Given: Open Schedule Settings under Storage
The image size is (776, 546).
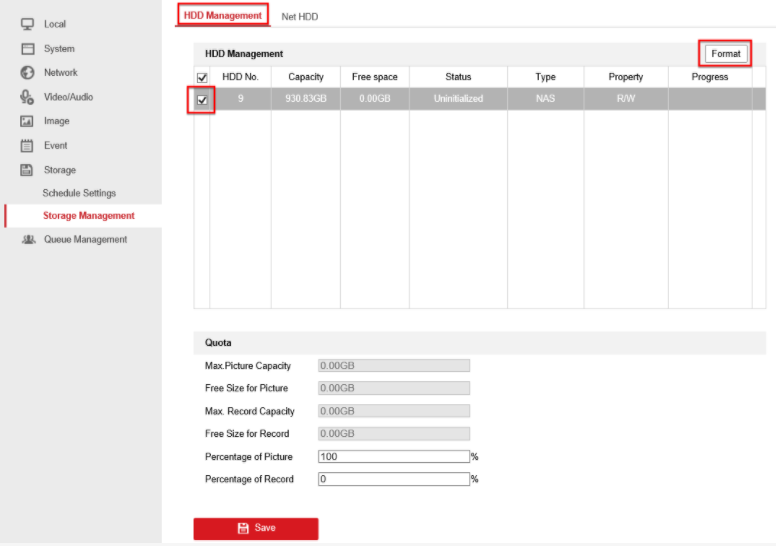Looking at the screenshot, I should pos(79,193).
